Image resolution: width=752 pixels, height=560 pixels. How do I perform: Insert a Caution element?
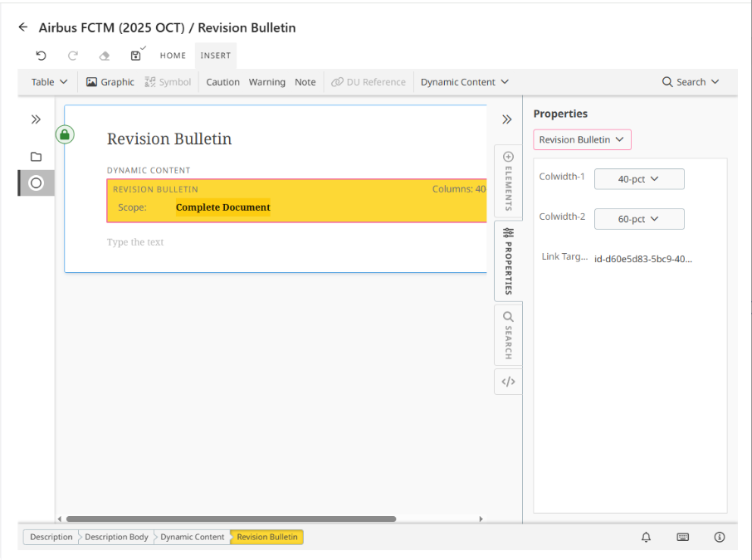tap(222, 82)
